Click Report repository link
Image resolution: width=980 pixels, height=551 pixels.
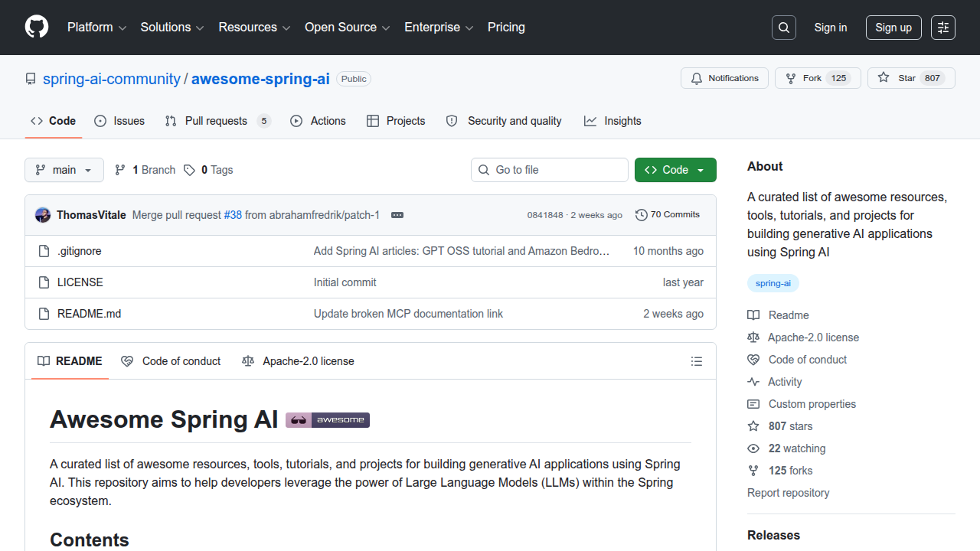click(789, 493)
